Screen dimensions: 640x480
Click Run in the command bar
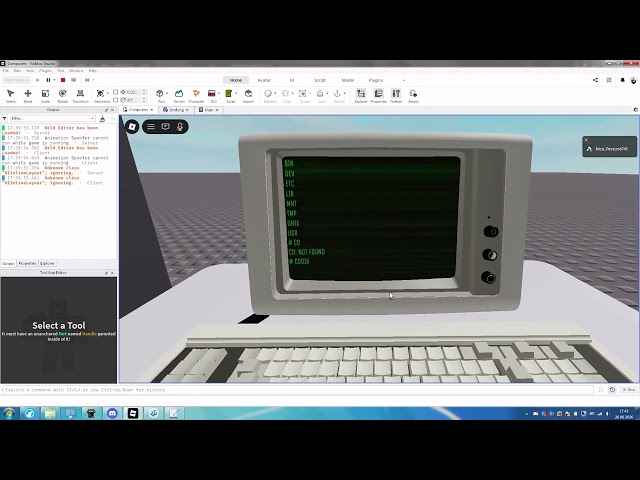(x=629, y=390)
